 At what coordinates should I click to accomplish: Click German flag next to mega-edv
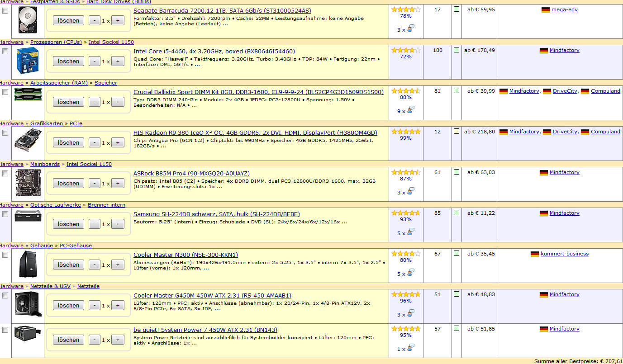[x=546, y=9]
